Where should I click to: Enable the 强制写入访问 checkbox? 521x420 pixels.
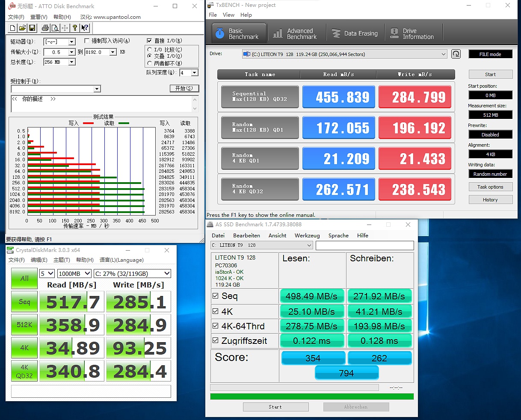coord(87,41)
